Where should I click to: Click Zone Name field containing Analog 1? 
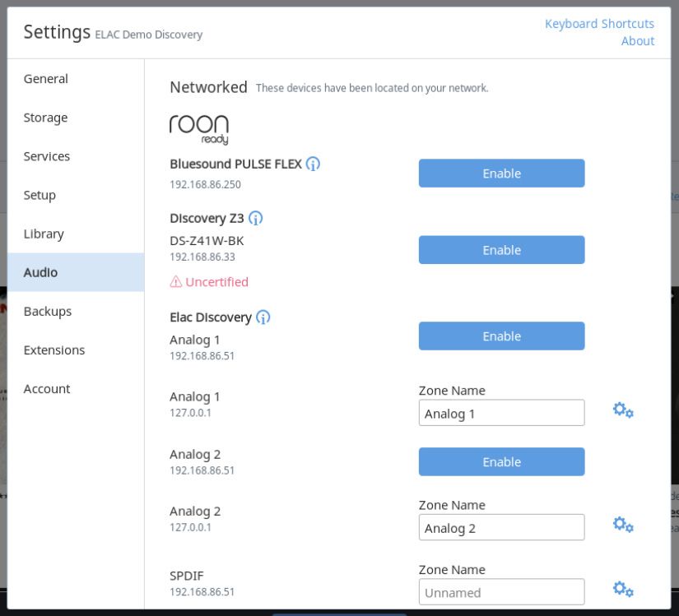(501, 413)
